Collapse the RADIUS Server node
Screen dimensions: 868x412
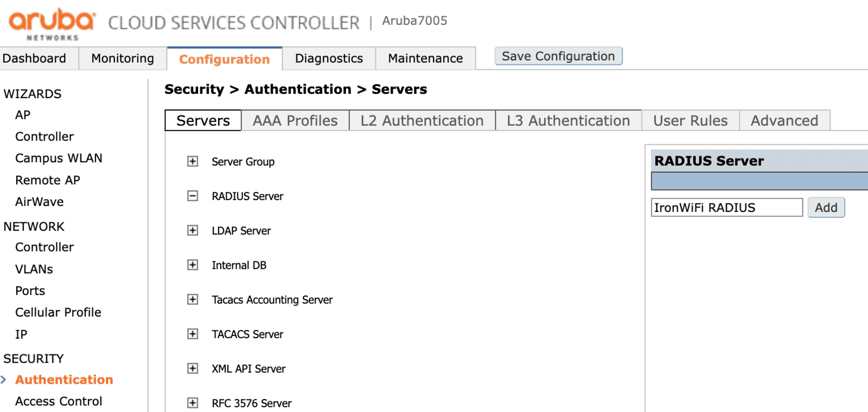point(193,196)
